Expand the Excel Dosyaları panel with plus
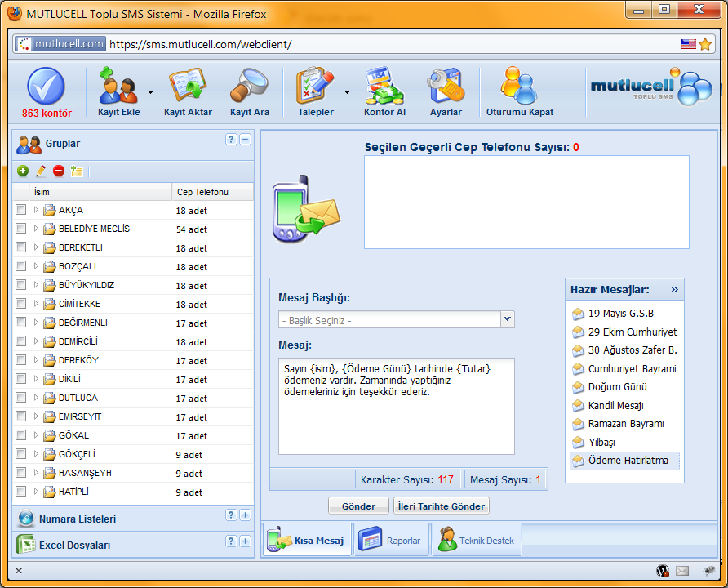This screenshot has width=728, height=588. pyautogui.click(x=245, y=541)
